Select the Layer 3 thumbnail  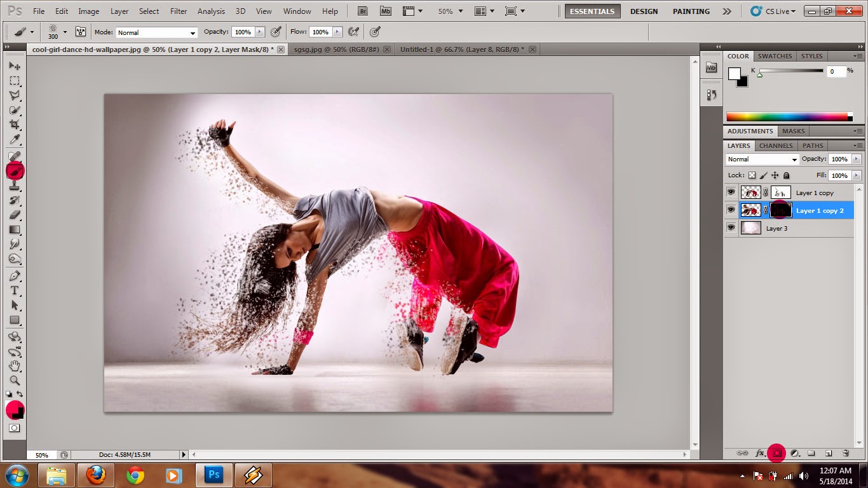coord(750,228)
